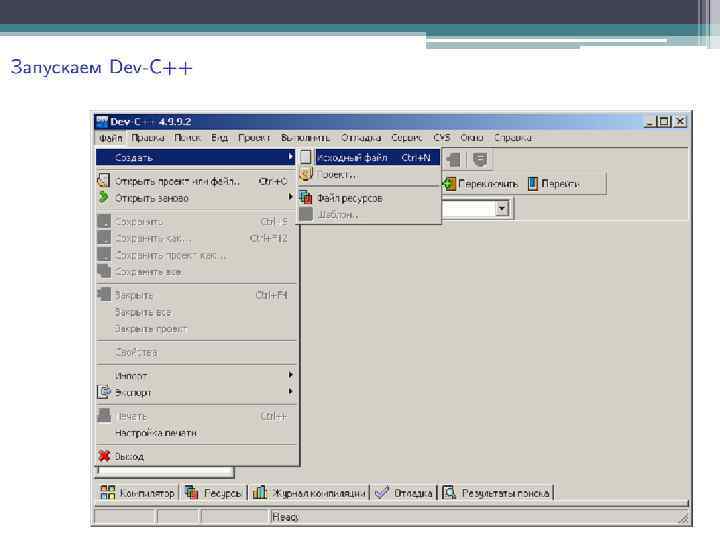
Task: Switch to the Журнал компиляции tab
Action: coord(309,493)
